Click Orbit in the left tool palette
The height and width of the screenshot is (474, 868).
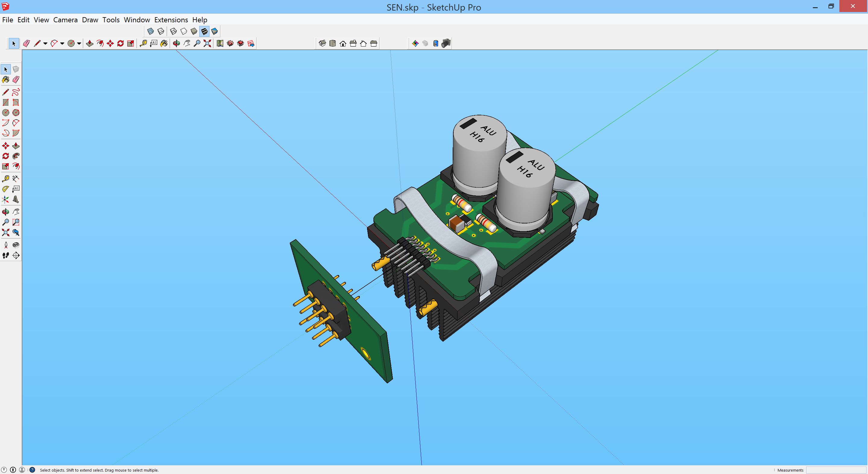coord(6,212)
